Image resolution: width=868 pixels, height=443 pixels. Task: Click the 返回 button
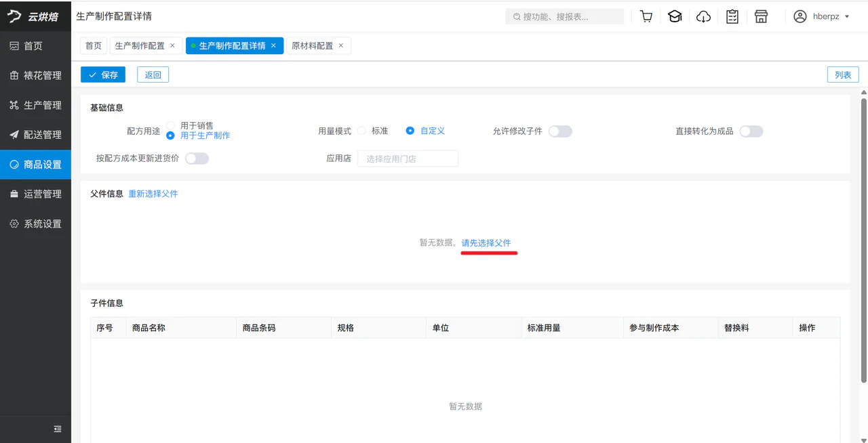coord(153,75)
